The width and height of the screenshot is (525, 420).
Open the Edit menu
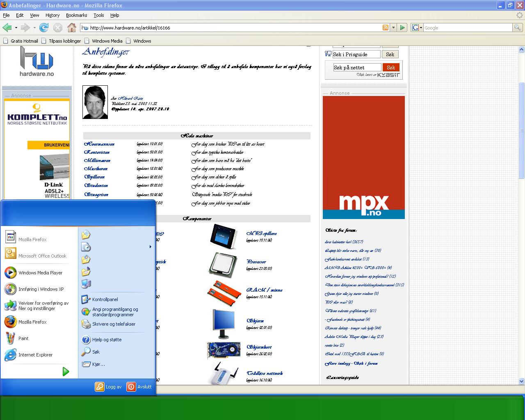click(20, 15)
